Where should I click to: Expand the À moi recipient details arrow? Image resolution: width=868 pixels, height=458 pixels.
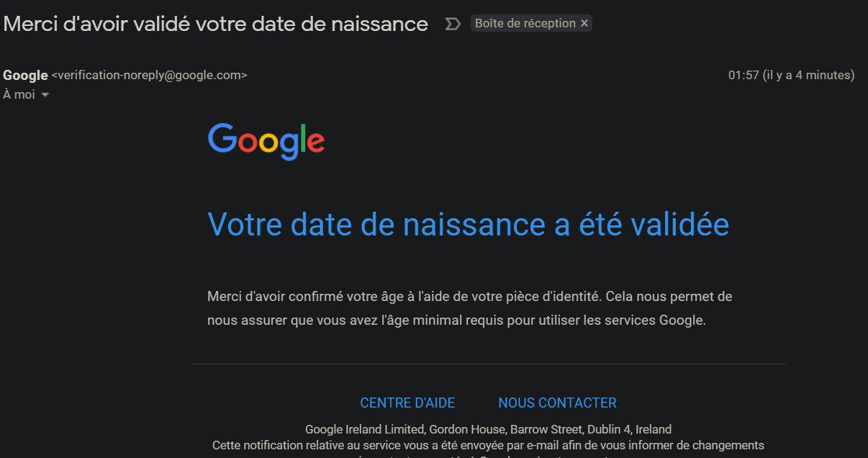pos(45,95)
